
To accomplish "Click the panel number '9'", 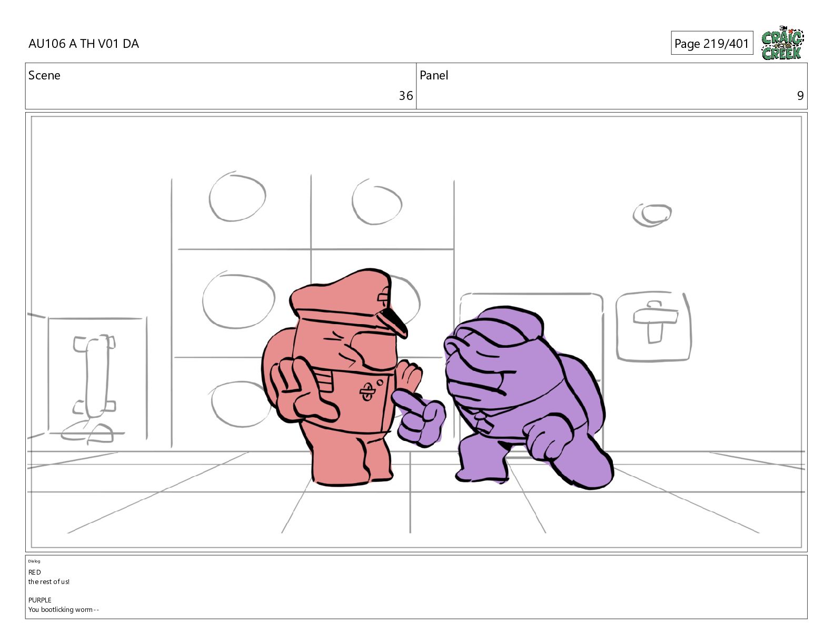I will [800, 96].
